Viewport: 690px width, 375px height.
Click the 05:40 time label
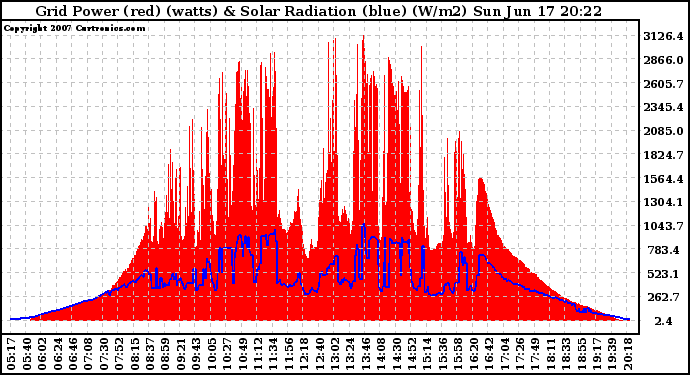point(26,354)
